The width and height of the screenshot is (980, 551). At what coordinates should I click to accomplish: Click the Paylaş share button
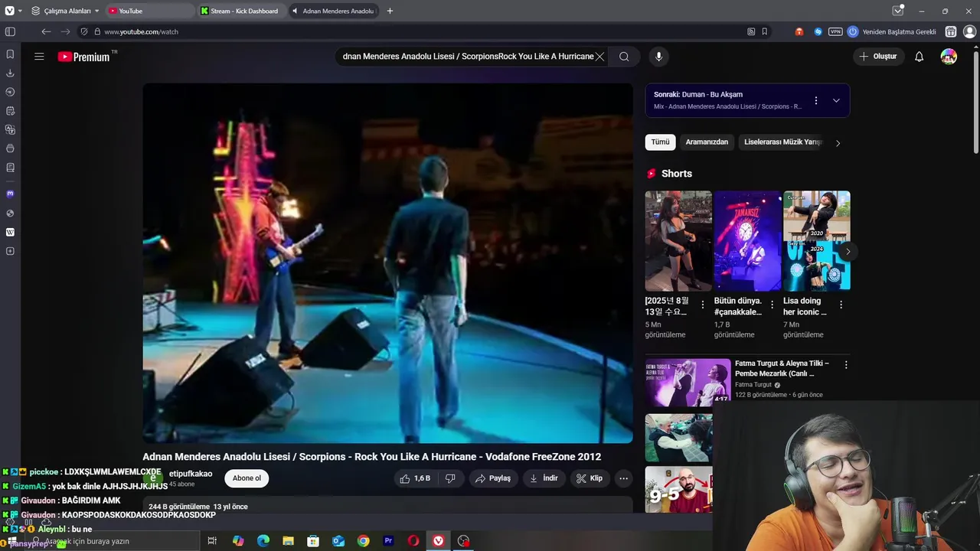point(492,478)
